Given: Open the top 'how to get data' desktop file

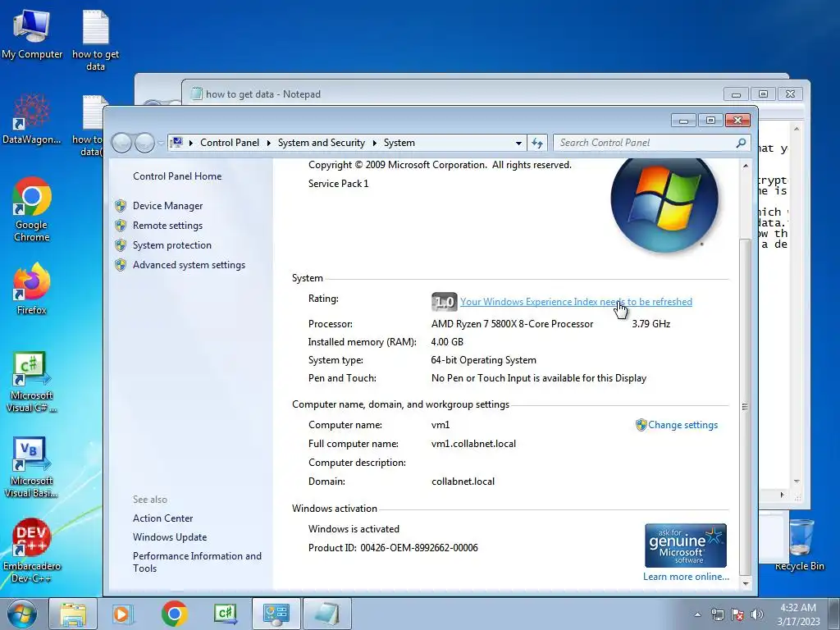Looking at the screenshot, I should [x=95, y=40].
